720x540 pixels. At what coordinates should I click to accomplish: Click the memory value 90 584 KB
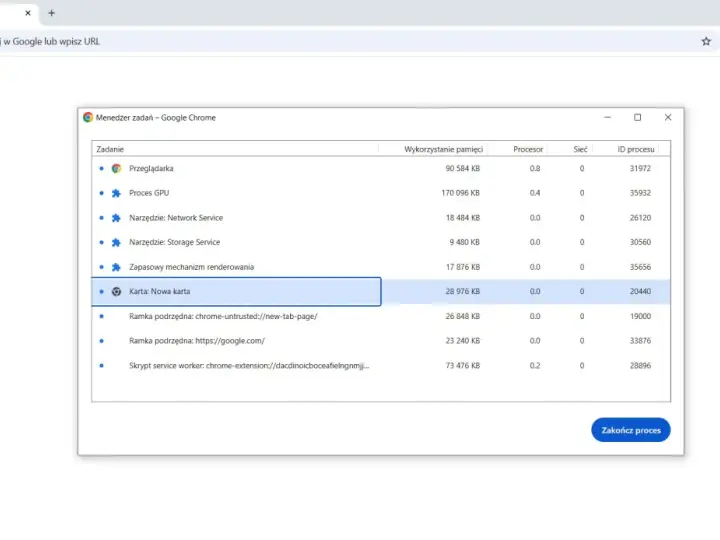click(x=462, y=169)
